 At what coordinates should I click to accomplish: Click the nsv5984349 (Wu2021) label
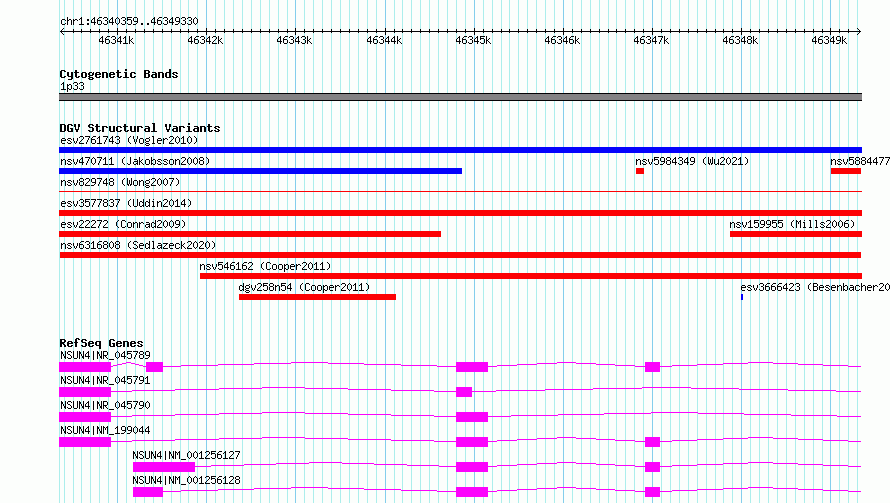(692, 161)
